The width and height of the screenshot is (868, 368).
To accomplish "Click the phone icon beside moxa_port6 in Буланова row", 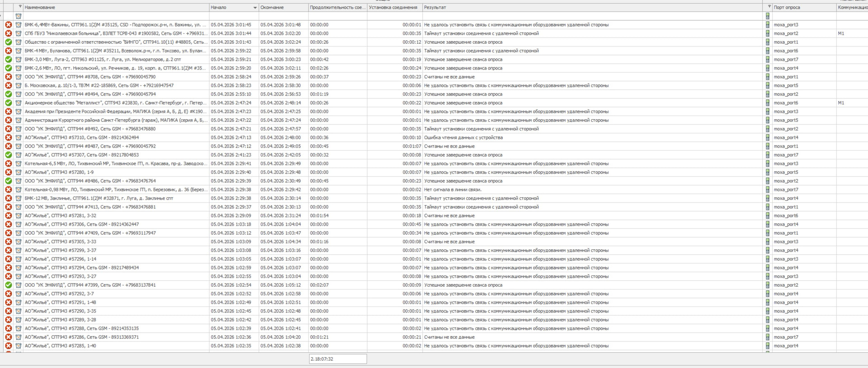I will click(768, 51).
